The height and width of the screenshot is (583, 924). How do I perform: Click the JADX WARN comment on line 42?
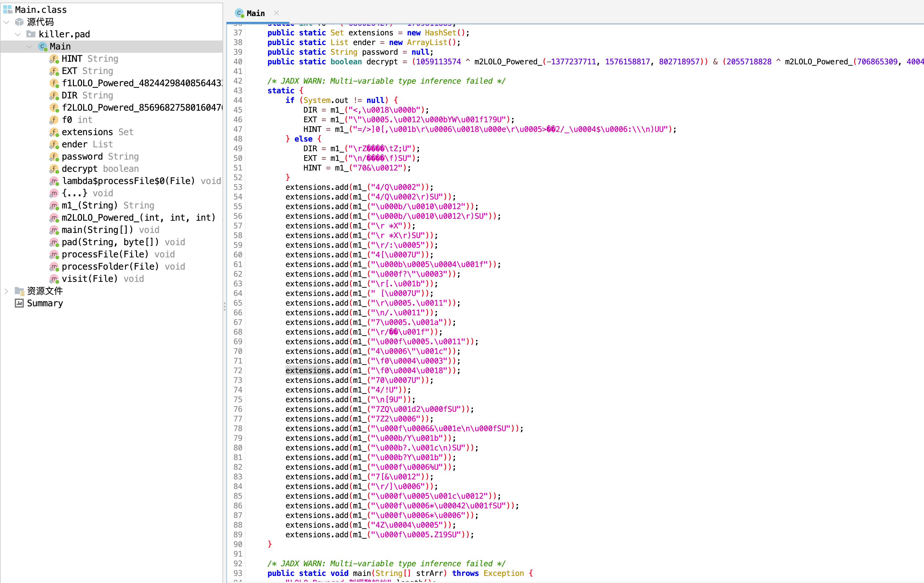(386, 81)
